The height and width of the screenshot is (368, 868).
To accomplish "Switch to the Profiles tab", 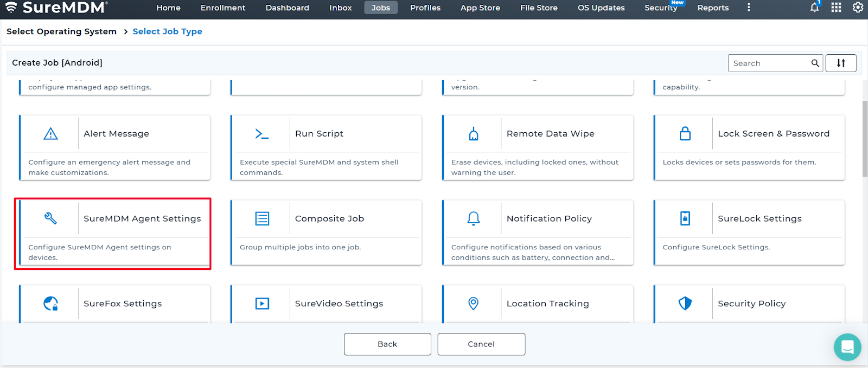I will [x=425, y=8].
